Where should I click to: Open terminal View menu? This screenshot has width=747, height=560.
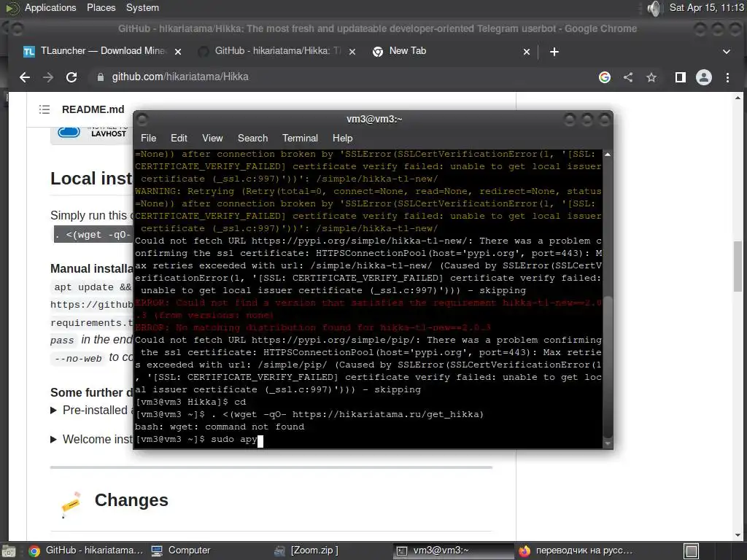[x=212, y=138]
